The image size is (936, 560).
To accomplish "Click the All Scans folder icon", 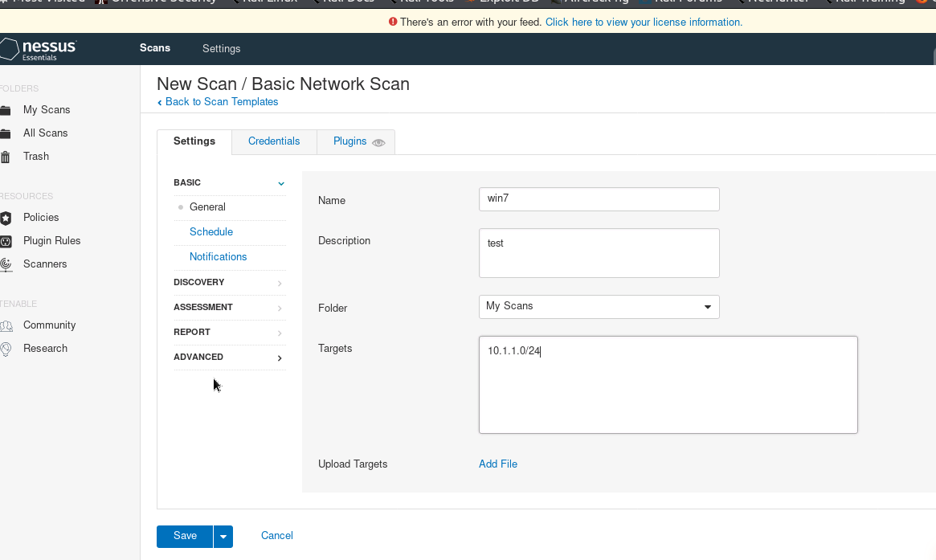I will [x=6, y=133].
